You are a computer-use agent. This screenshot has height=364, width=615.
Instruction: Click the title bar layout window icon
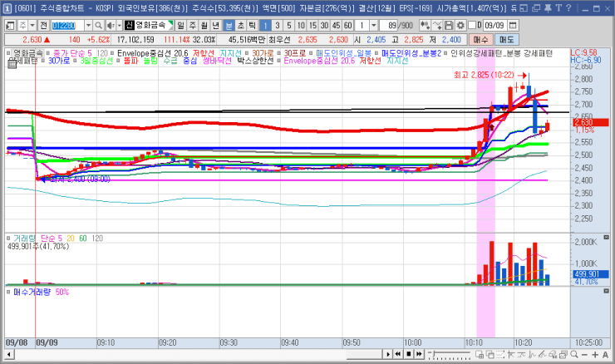[x=524, y=8]
